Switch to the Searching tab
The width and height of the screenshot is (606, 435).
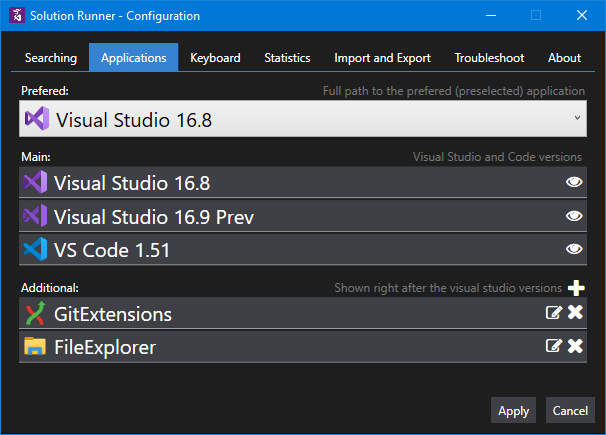point(51,58)
